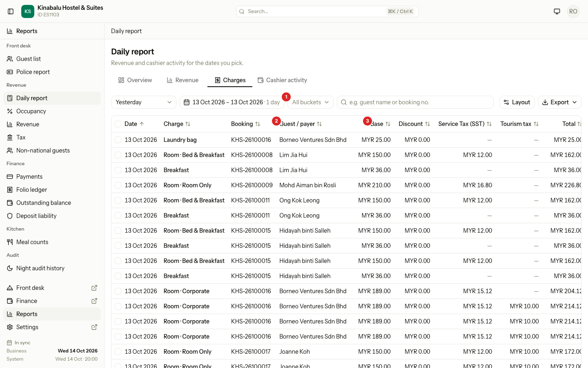Switch to the Cashier activity tab
Screen dimensions: 588x368
click(282, 80)
